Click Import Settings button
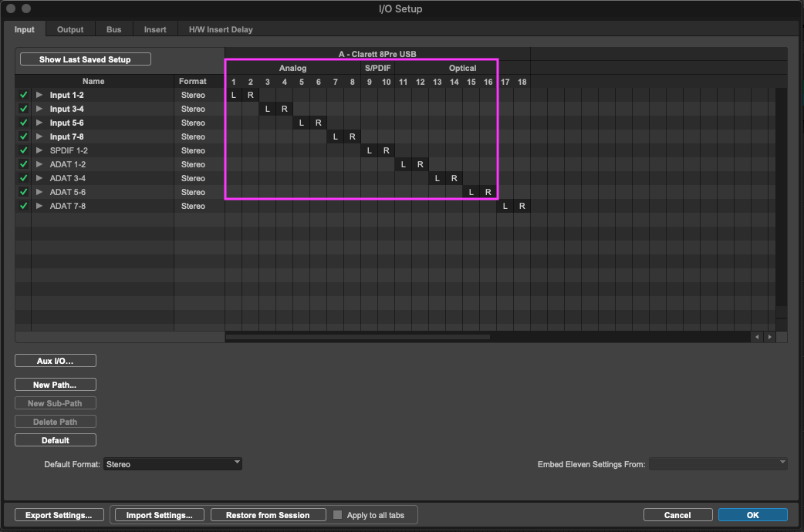The height and width of the screenshot is (532, 804). click(160, 514)
